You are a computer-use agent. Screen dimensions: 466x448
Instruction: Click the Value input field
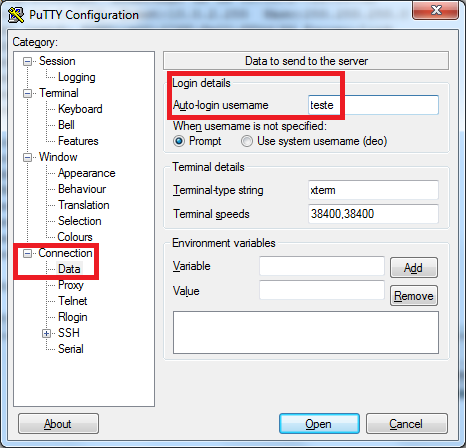(x=322, y=290)
